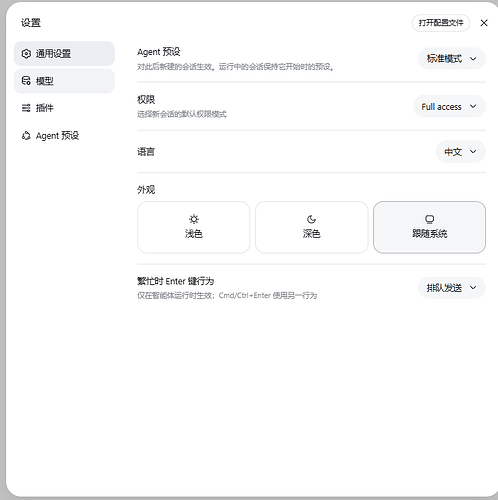Select the 通用设置 sidebar item

[64, 54]
